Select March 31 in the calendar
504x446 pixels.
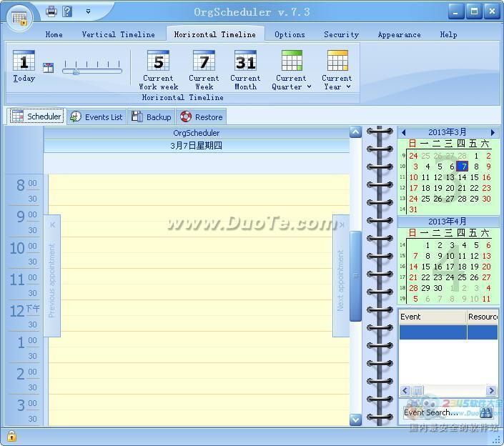point(413,209)
